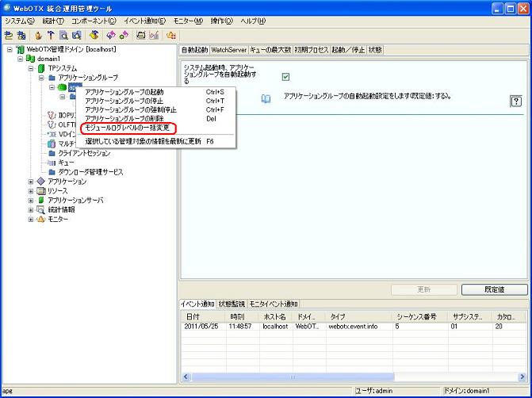Screen dimensions: 532x398
Task: Open the 状態監視 tab
Action: pos(232,304)
